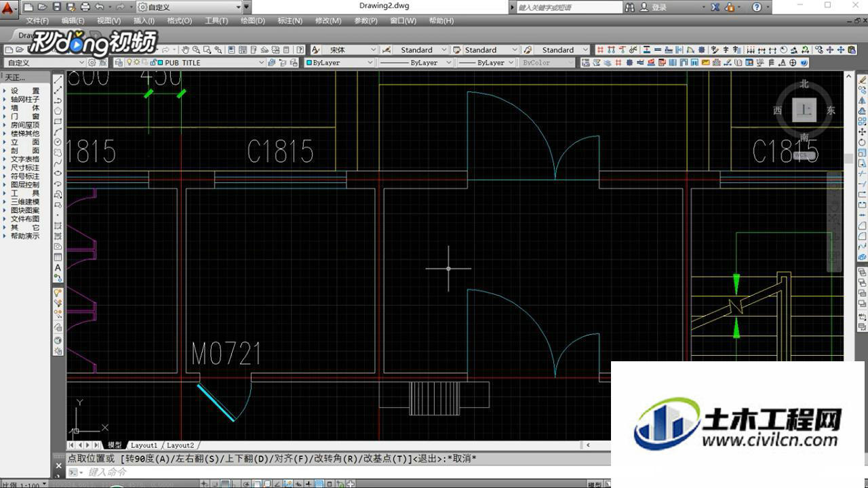Click the Exchange X icon in title bar
Screen dimensions: 868x488
pyautogui.click(x=715, y=7)
